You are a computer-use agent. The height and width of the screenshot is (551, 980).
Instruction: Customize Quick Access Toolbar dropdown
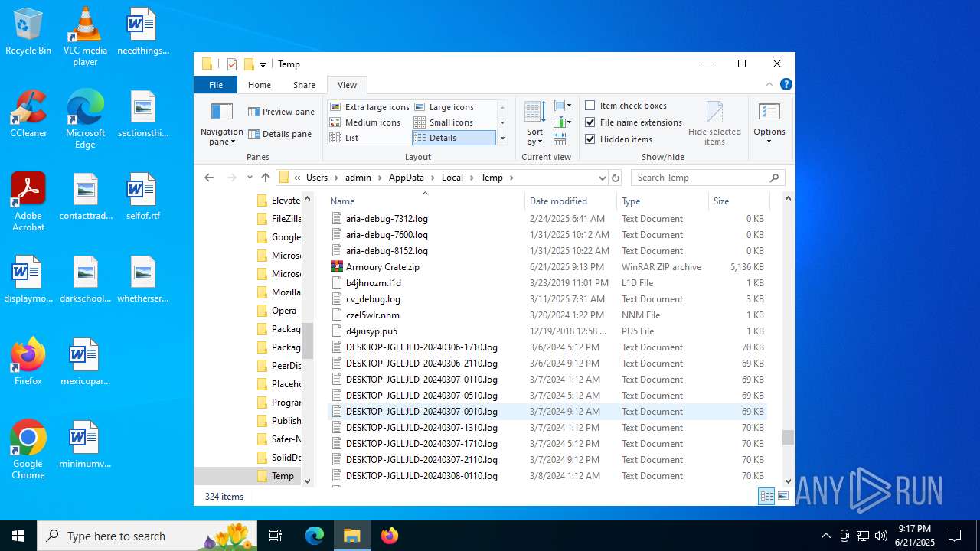tap(263, 65)
